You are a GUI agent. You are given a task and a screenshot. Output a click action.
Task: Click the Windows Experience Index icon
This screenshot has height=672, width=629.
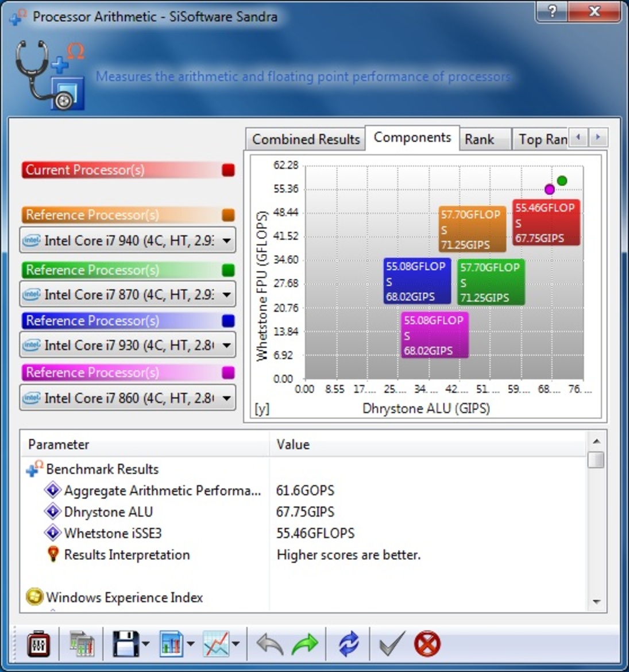coord(34,597)
